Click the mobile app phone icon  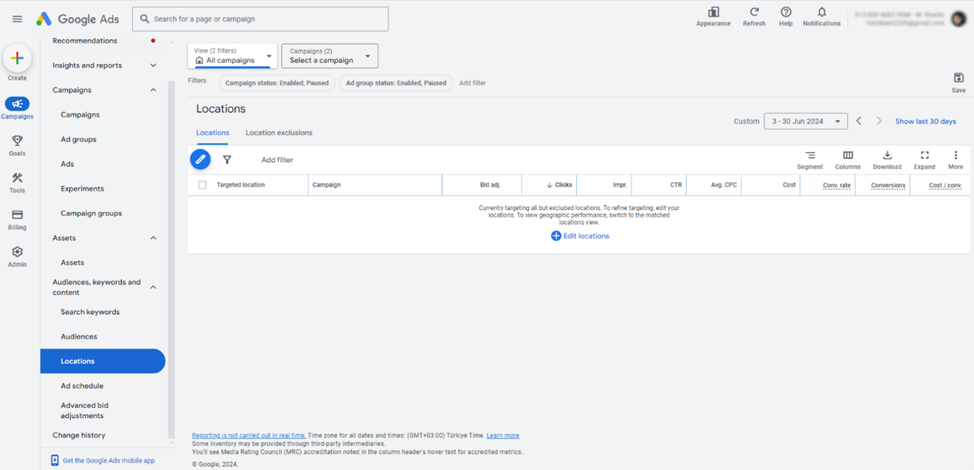pyautogui.click(x=55, y=461)
